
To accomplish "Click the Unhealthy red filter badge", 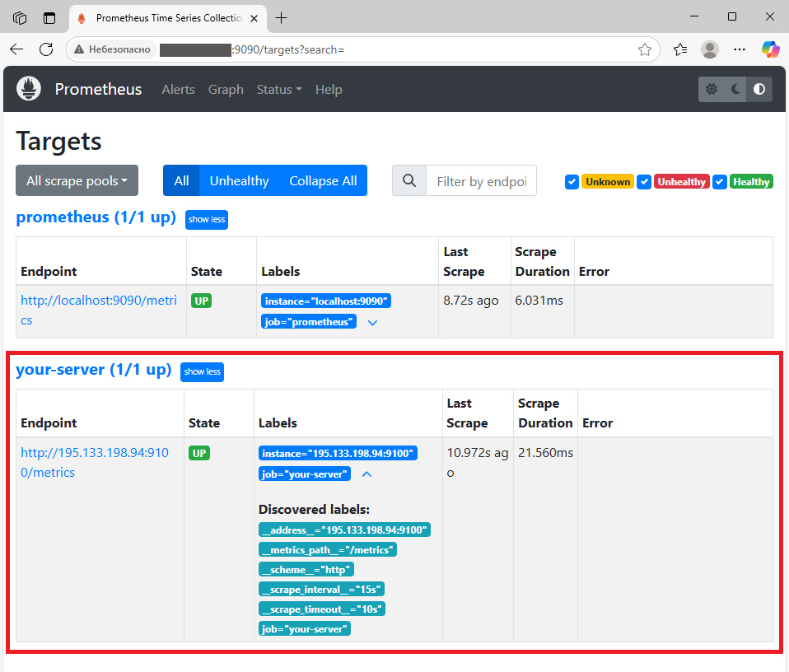I will (x=682, y=181).
